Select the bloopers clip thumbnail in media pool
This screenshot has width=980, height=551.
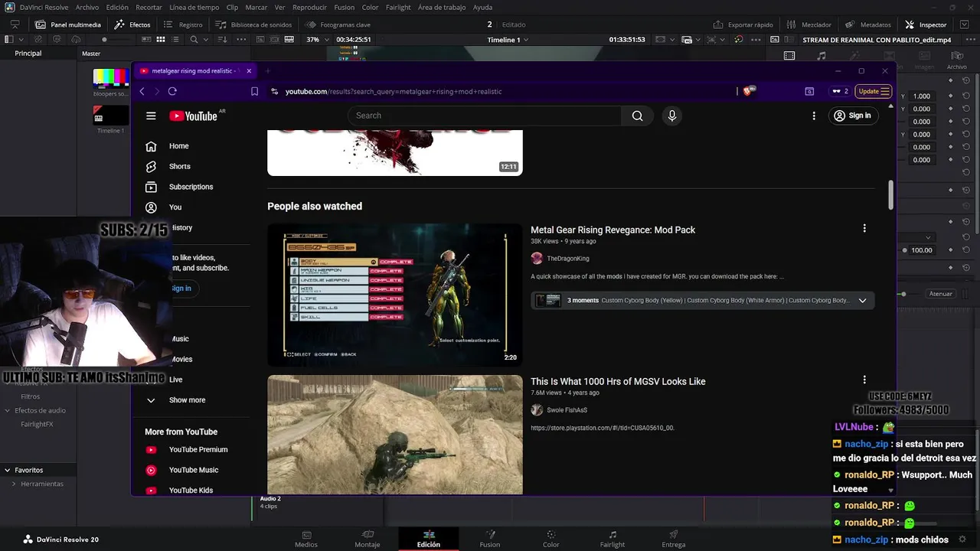click(x=110, y=78)
